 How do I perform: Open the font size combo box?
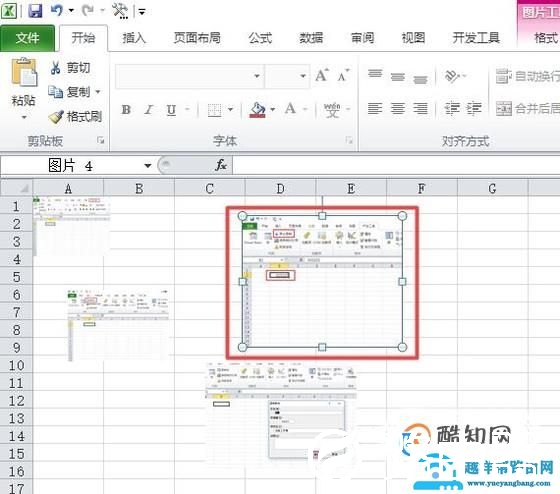pyautogui.click(x=286, y=76)
